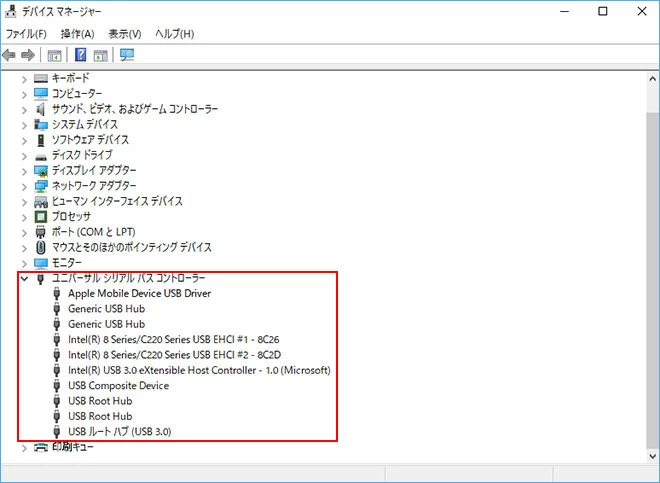Select USB ルート ハブ (USB 3.0) item
Image resolution: width=660 pixels, height=483 pixels.
click(124, 432)
